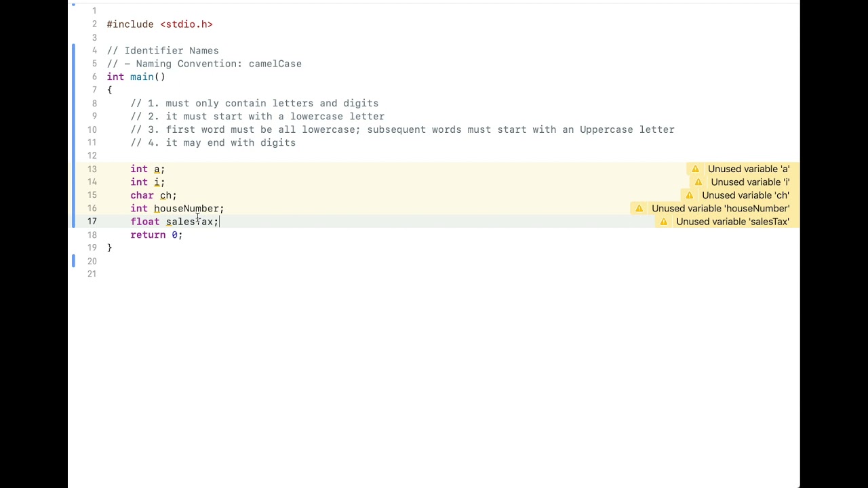Click variable 'a' in the 'int a;' declaration

157,169
